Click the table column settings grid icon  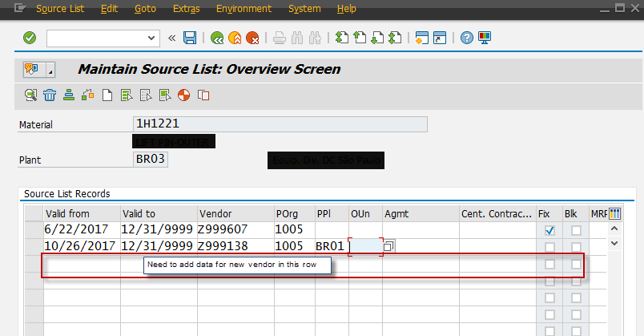(615, 213)
